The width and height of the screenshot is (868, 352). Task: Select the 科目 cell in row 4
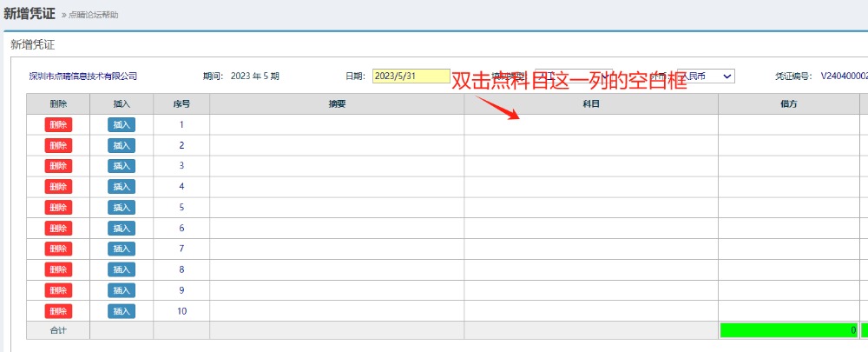(x=590, y=187)
